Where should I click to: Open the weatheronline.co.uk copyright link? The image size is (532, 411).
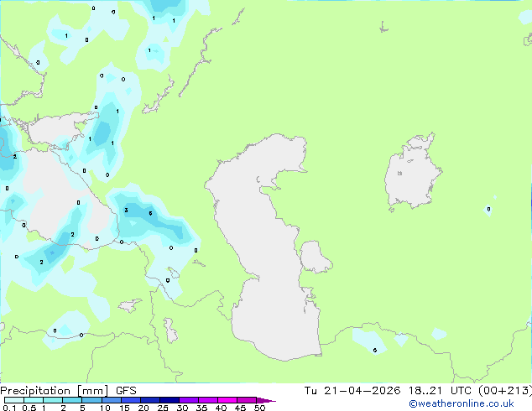click(462, 403)
